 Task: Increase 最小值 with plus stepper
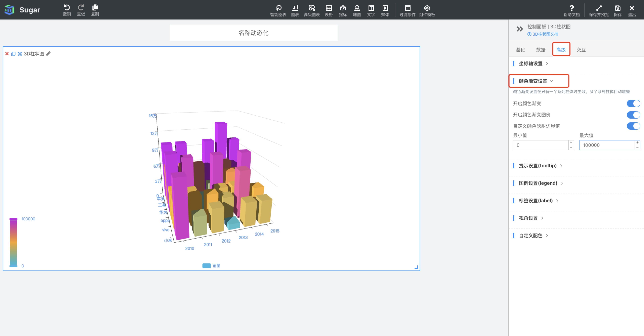coord(571,142)
